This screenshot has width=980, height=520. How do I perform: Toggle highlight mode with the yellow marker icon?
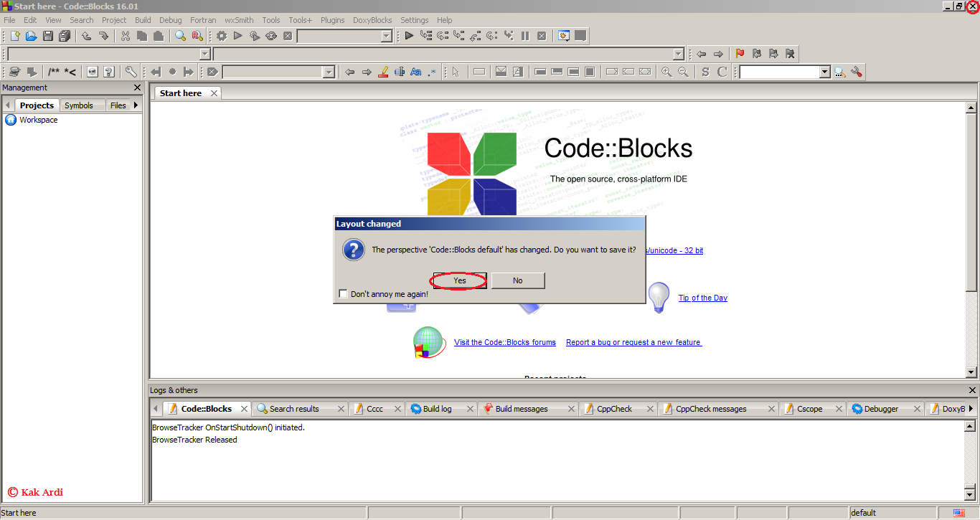tap(383, 71)
